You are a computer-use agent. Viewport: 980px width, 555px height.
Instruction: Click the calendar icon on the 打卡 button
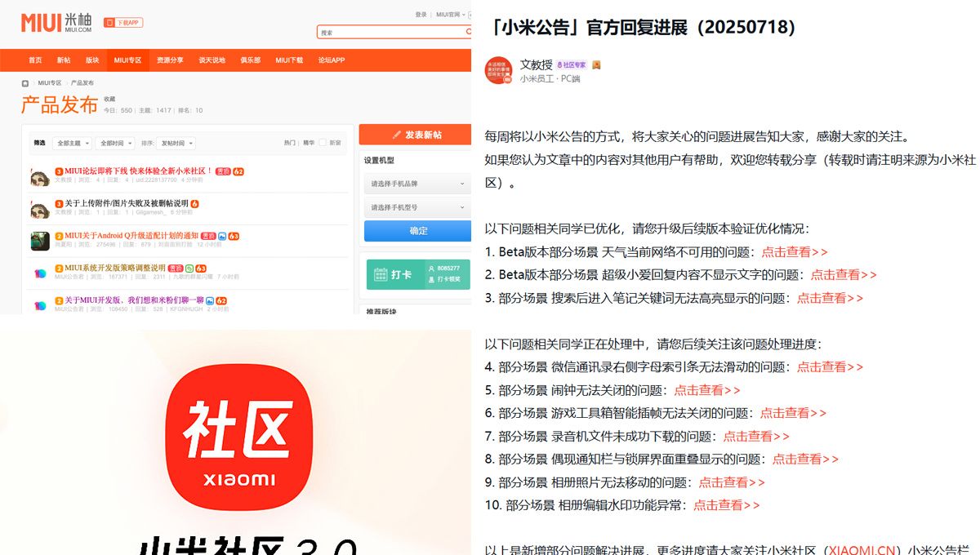[379, 273]
